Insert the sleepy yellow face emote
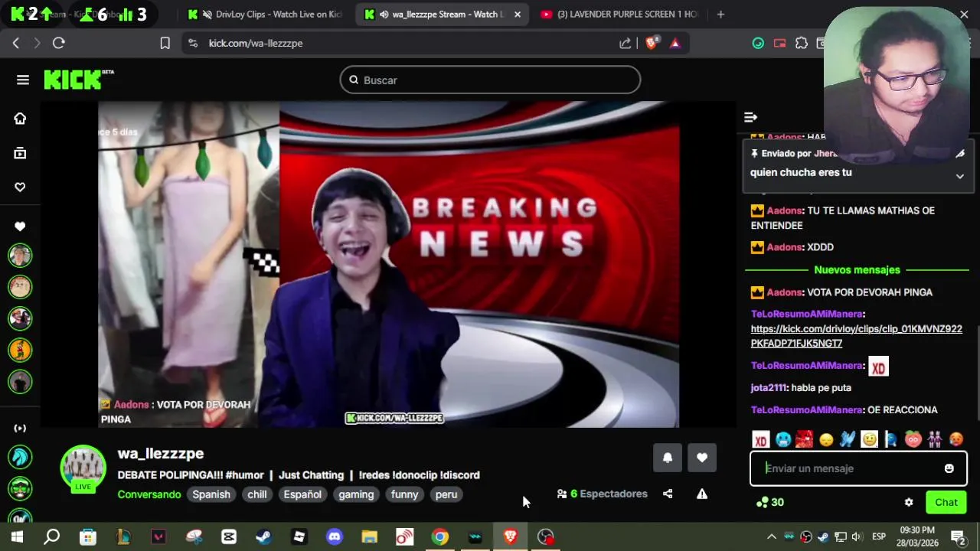Image resolution: width=980 pixels, height=551 pixels. click(826, 439)
